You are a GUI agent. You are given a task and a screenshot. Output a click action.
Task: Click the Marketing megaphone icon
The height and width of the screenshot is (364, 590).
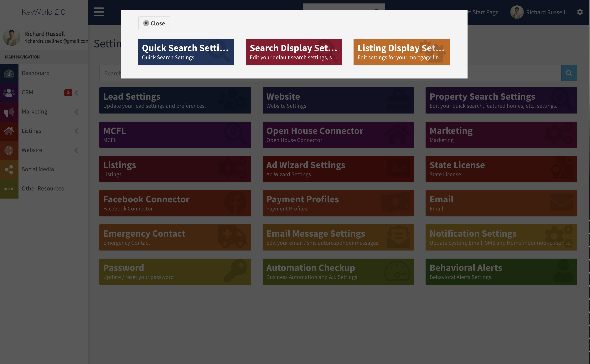(x=9, y=112)
